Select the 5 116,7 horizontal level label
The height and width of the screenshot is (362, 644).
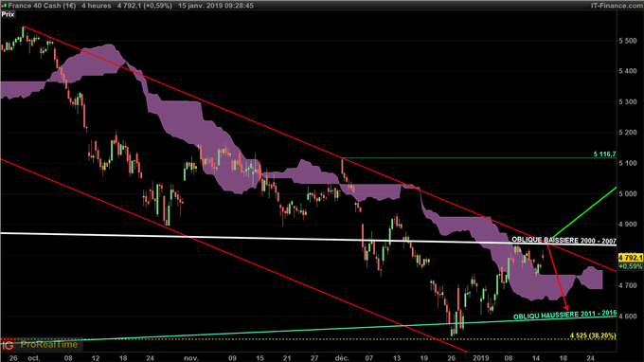tap(604, 154)
